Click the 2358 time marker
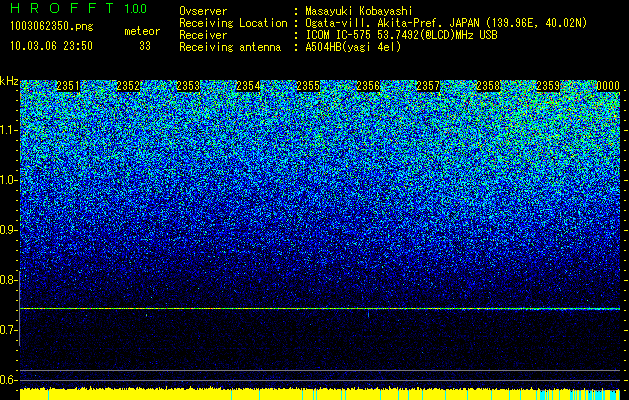 (488, 86)
